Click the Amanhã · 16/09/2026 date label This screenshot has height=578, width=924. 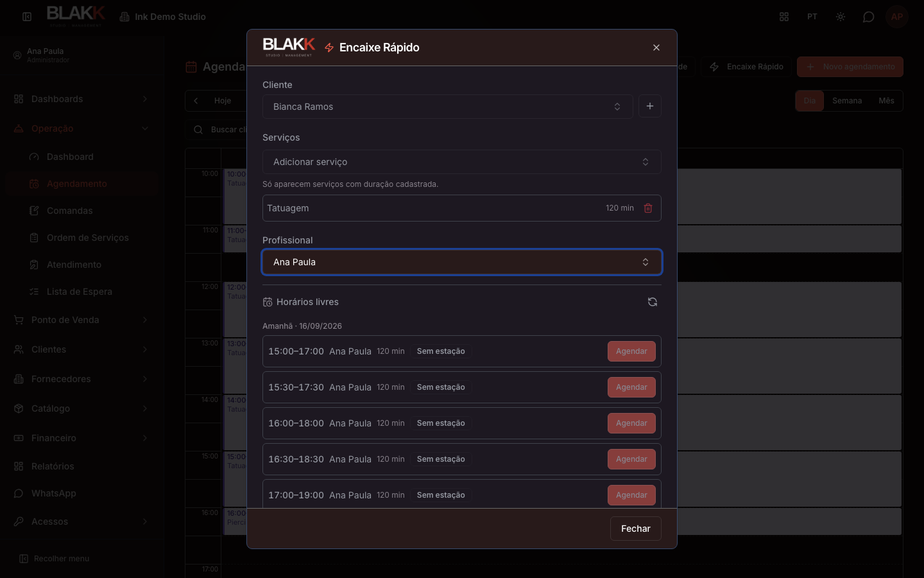(x=302, y=326)
